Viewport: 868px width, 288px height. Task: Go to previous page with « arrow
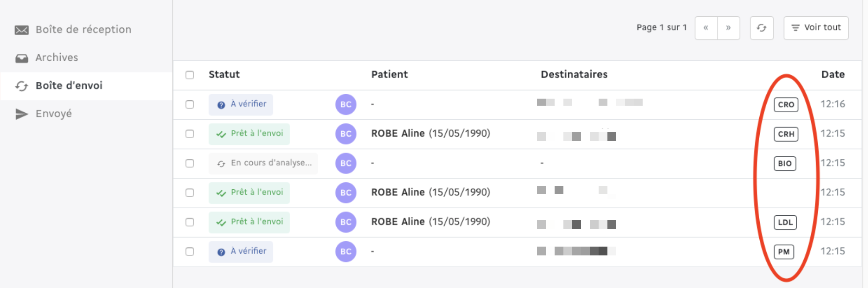[706, 28]
